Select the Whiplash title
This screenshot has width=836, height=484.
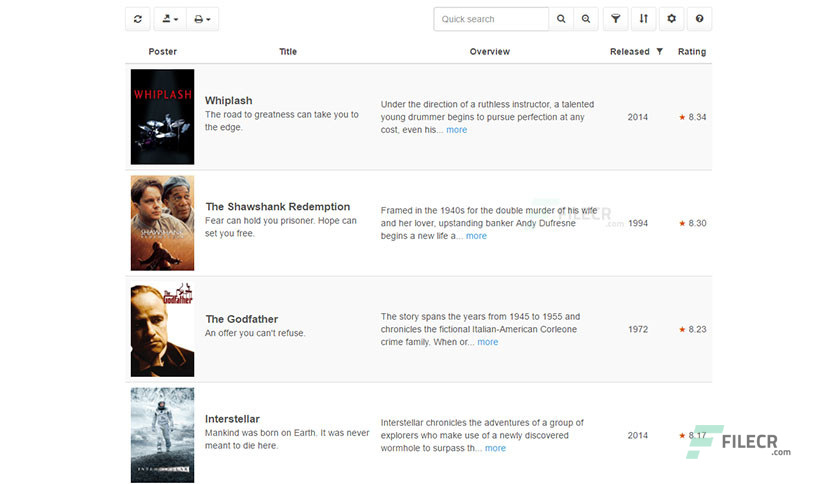[x=229, y=101]
